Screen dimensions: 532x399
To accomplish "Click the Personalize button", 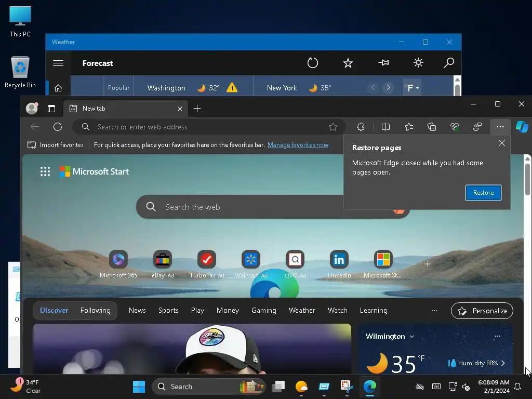I will click(482, 311).
